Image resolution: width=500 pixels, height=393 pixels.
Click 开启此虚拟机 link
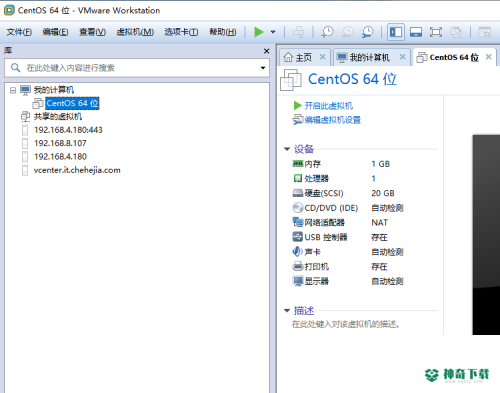click(x=328, y=106)
